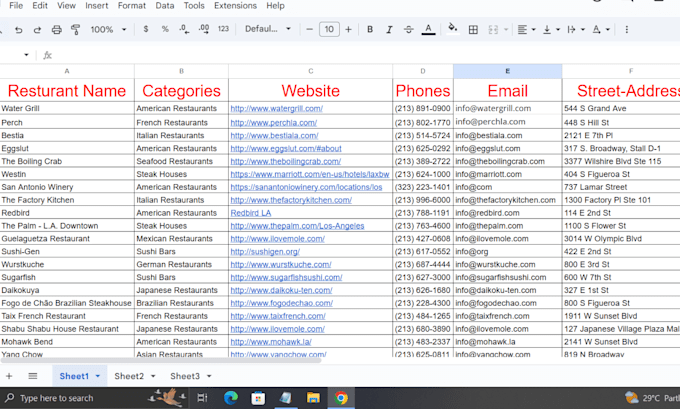Open horizontal align dropdown
680x409 pixels.
(526, 29)
